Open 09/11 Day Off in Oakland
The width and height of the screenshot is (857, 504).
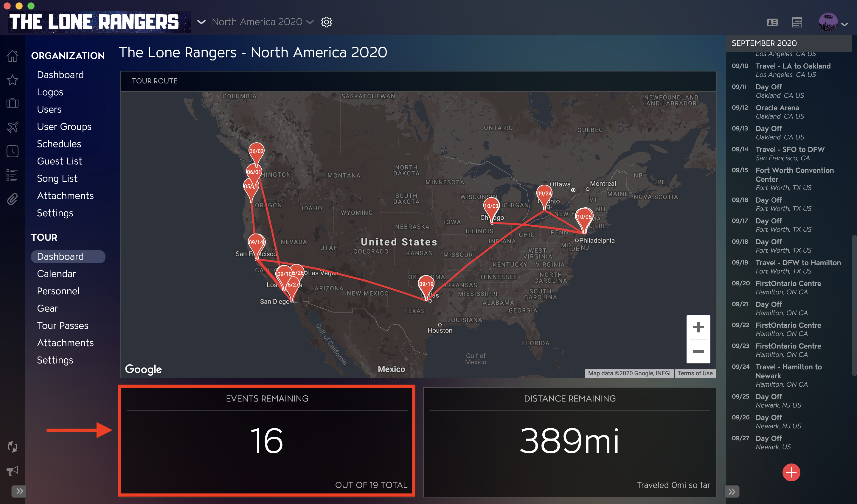pyautogui.click(x=789, y=91)
